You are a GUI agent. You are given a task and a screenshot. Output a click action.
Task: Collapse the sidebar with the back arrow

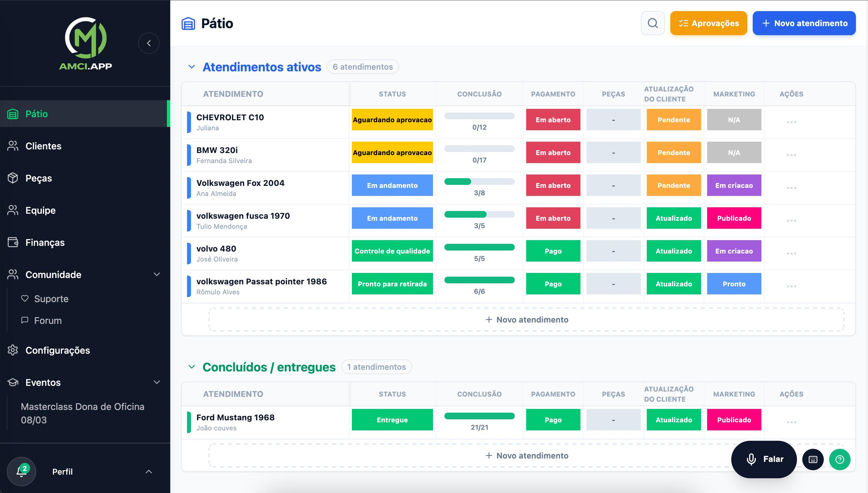149,43
